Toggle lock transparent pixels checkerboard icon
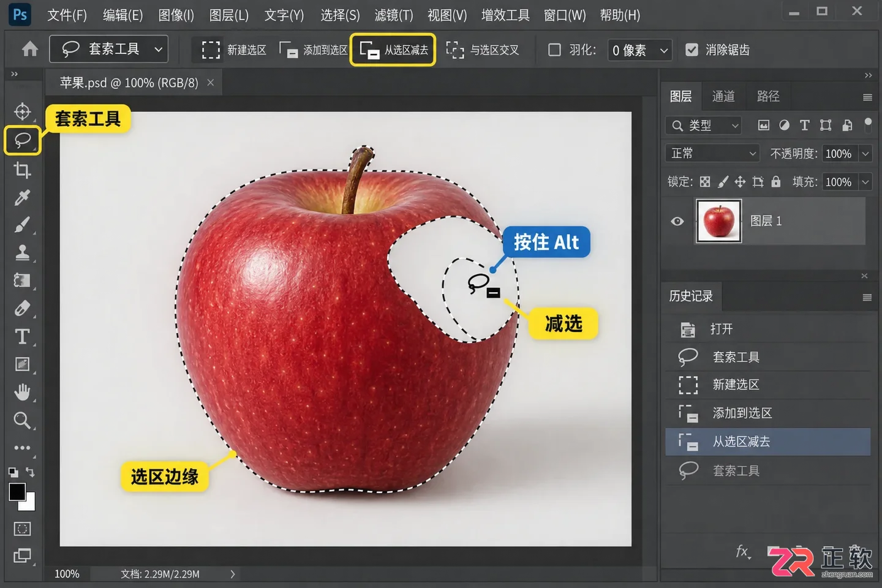Screen dimensions: 882x588 coord(705,182)
